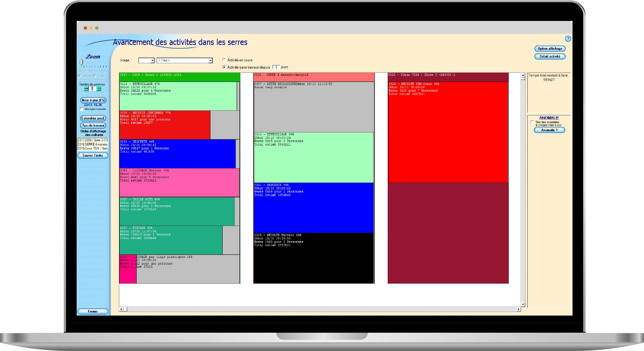
Task: Select the 'culture' display radio button
Action: (80, 76)
